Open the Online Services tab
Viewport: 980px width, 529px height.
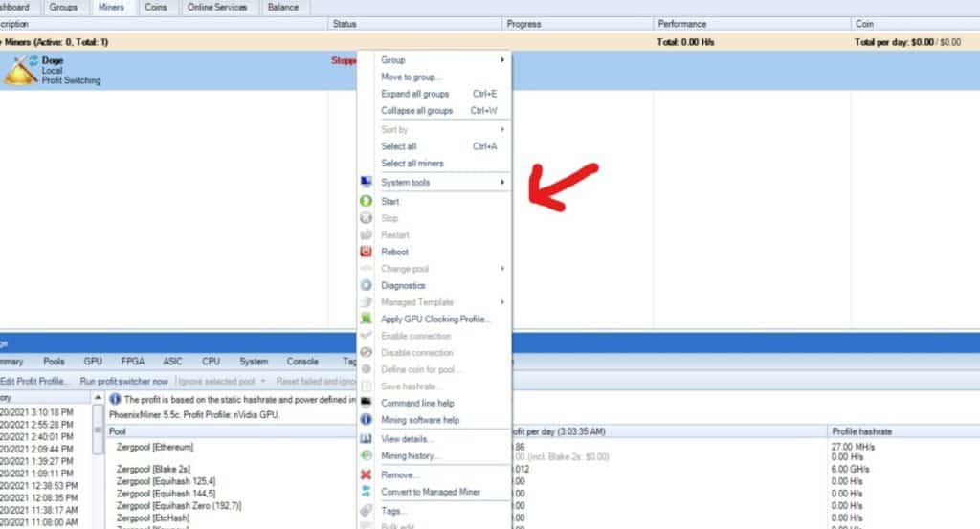pyautogui.click(x=217, y=8)
